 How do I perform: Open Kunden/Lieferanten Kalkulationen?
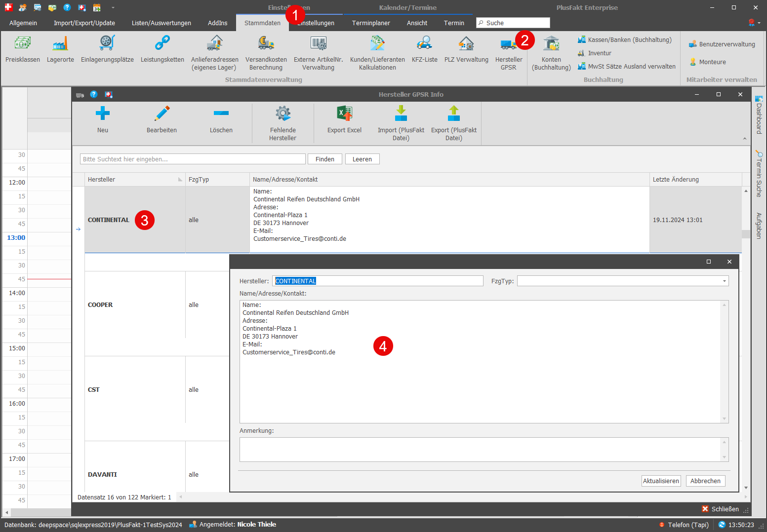[377, 53]
